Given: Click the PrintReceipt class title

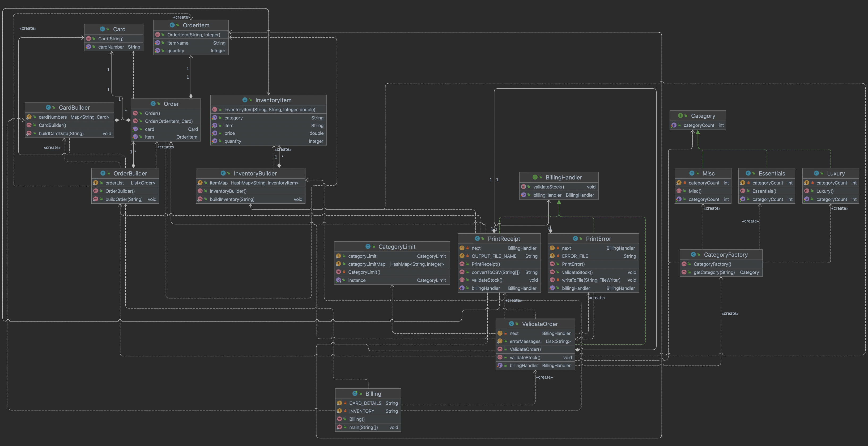Looking at the screenshot, I should coord(504,239).
